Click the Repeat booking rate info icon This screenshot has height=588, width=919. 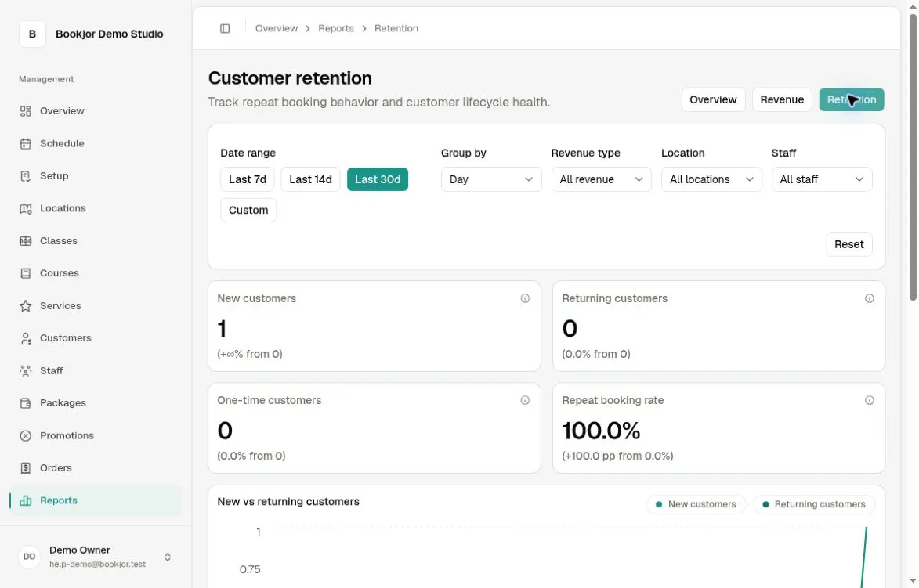click(x=870, y=400)
